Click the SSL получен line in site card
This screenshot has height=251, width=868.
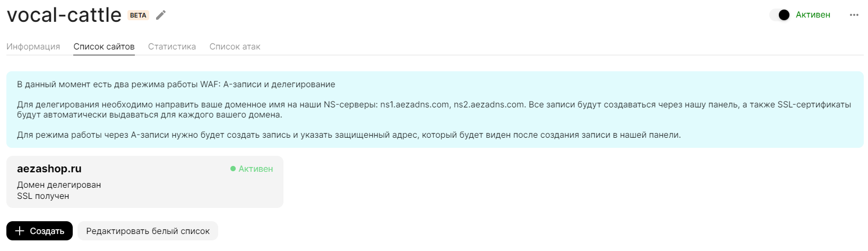tap(43, 196)
